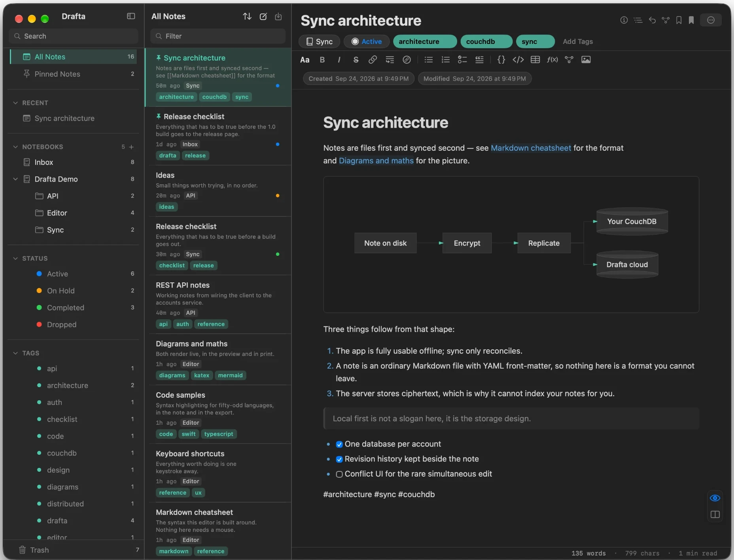734x560 pixels.
Task: Check 'Conflict UI for the rare simultaneous edit'
Action: [x=339, y=474]
